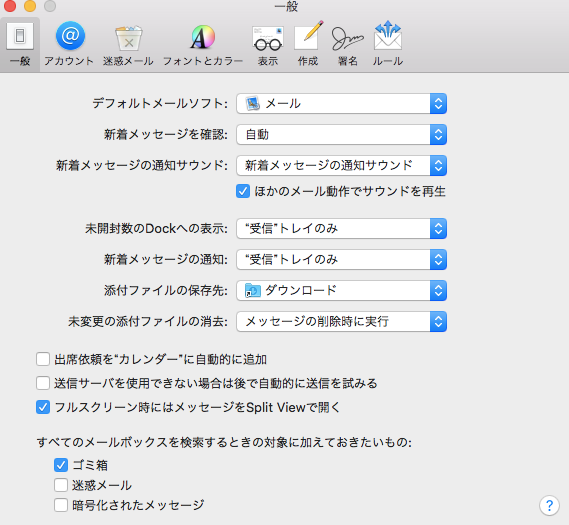The image size is (569, 525).
Task: Click the フルスクリーン時にはメッセージをSplit Viewで開く label
Action: coord(197,407)
